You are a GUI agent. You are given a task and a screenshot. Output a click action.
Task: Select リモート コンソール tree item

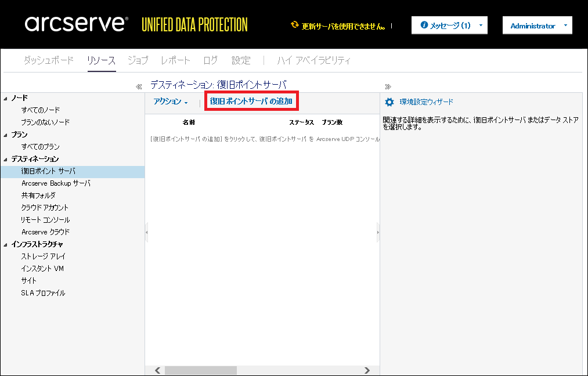pyautogui.click(x=45, y=220)
